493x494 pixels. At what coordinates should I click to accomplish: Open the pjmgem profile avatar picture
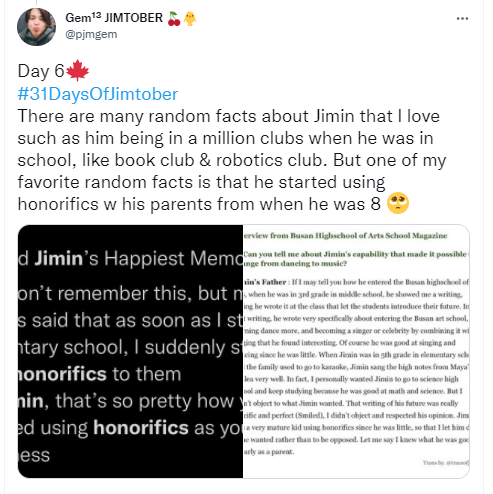tap(36, 27)
